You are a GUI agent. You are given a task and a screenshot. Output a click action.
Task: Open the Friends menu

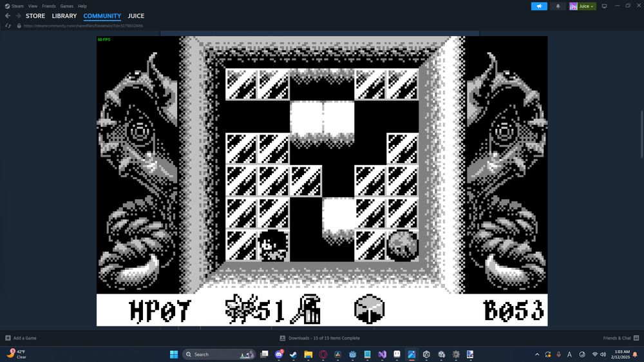coord(49,6)
